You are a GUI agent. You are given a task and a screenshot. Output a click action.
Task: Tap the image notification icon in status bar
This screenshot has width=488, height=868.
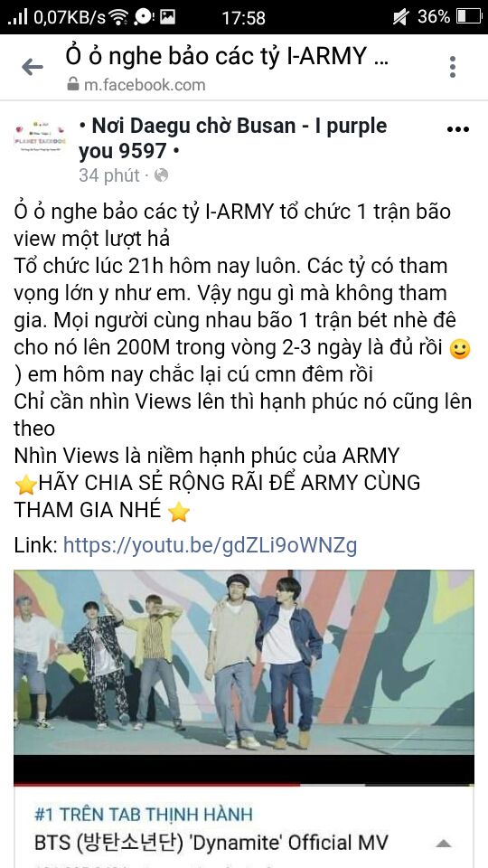168,17
